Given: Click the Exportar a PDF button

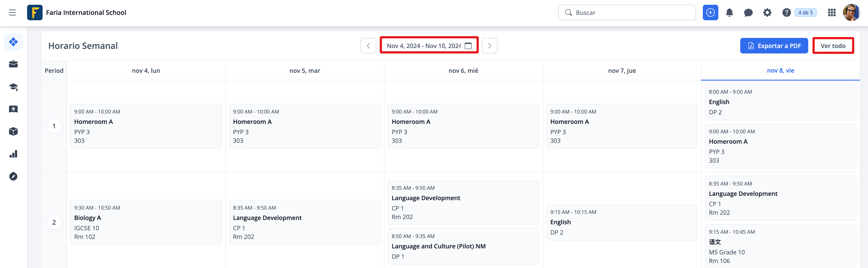Looking at the screenshot, I should [x=774, y=46].
